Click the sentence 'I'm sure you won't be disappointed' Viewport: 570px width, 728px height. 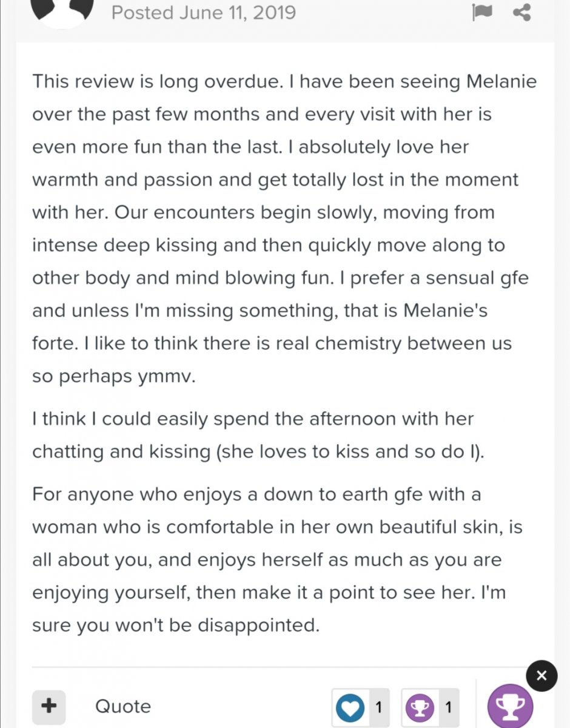176,610
